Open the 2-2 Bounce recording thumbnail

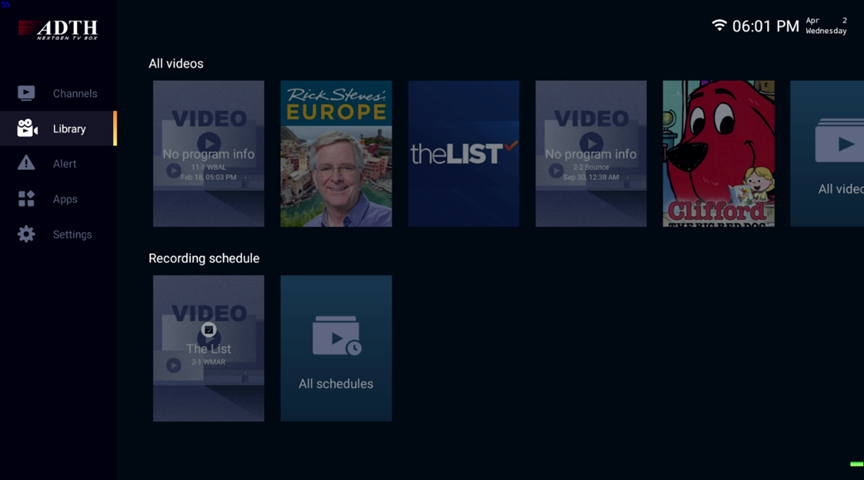point(591,154)
